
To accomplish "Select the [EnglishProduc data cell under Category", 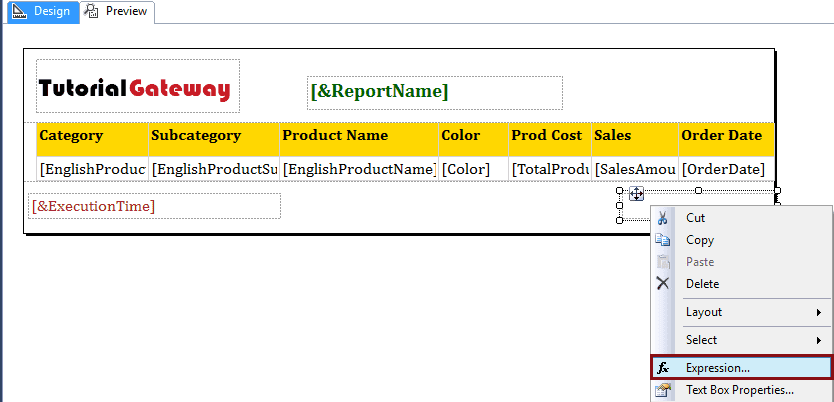I will pyautogui.click(x=92, y=169).
